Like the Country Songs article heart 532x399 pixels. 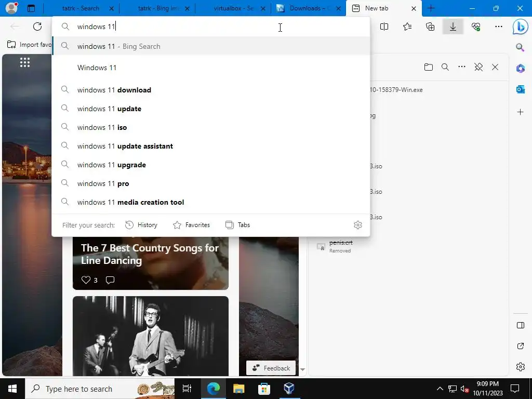click(86, 280)
